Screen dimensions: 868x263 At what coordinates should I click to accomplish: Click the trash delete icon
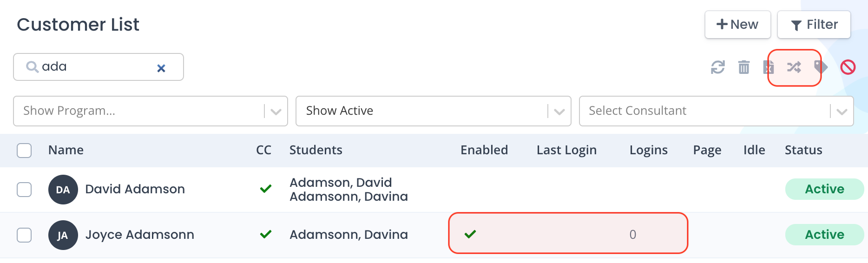744,67
